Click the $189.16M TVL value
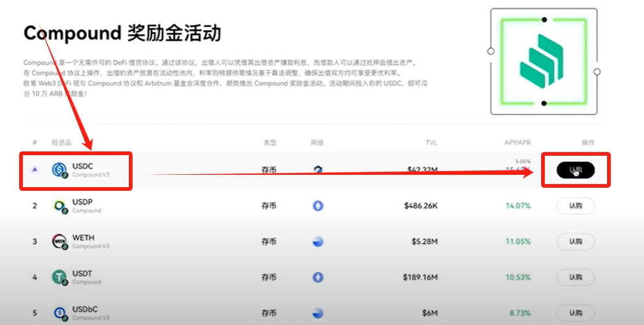Viewport: 644px width, 325px height. [420, 278]
